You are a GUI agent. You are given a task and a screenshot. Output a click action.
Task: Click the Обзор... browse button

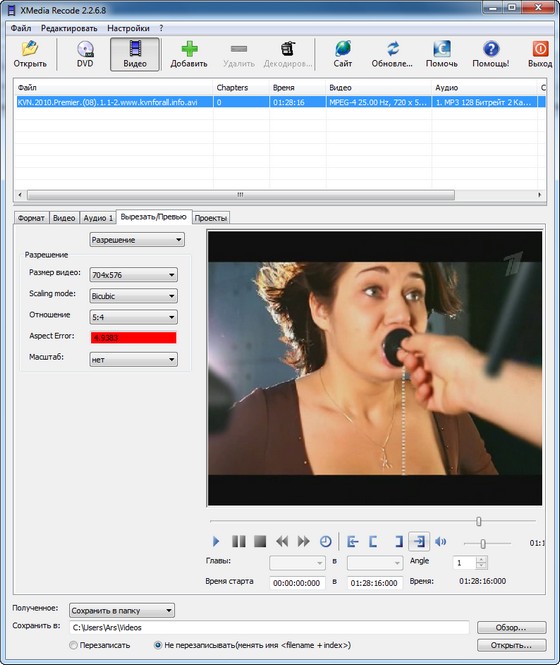pyautogui.click(x=511, y=627)
